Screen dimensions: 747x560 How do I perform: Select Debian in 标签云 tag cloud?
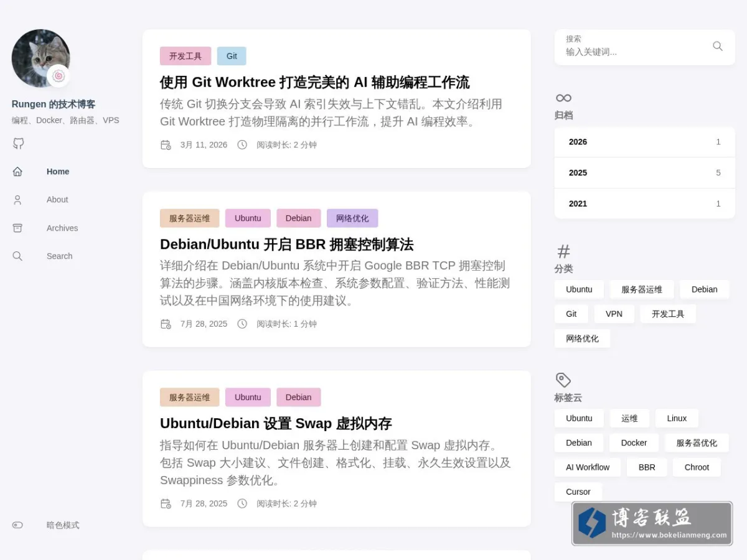579,443
